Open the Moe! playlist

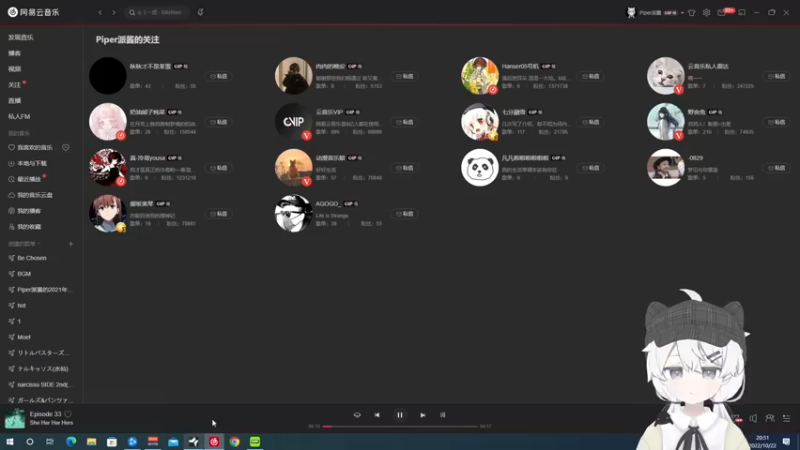[x=23, y=337]
